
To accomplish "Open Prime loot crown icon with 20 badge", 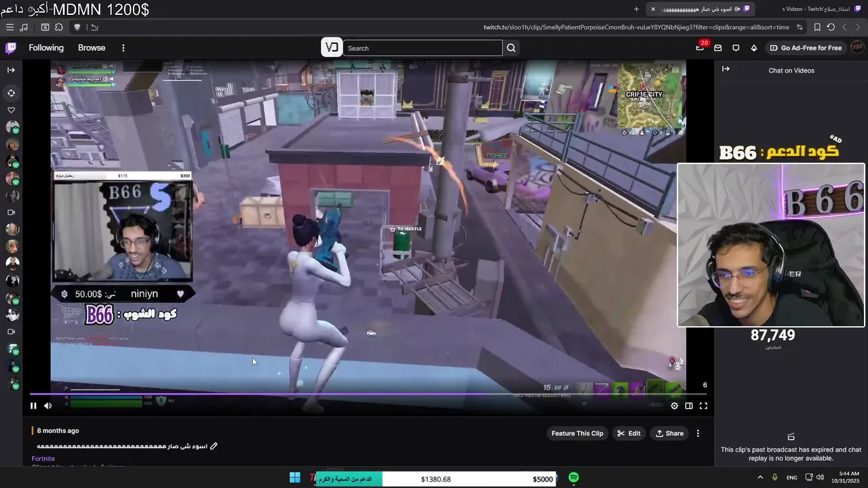I will click(x=701, y=47).
